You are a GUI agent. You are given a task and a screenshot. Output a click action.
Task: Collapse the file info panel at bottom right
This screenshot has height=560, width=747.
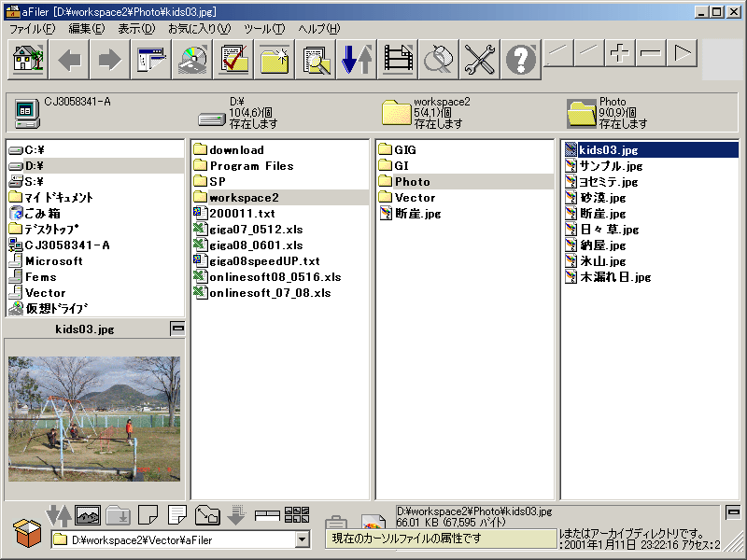733,511
